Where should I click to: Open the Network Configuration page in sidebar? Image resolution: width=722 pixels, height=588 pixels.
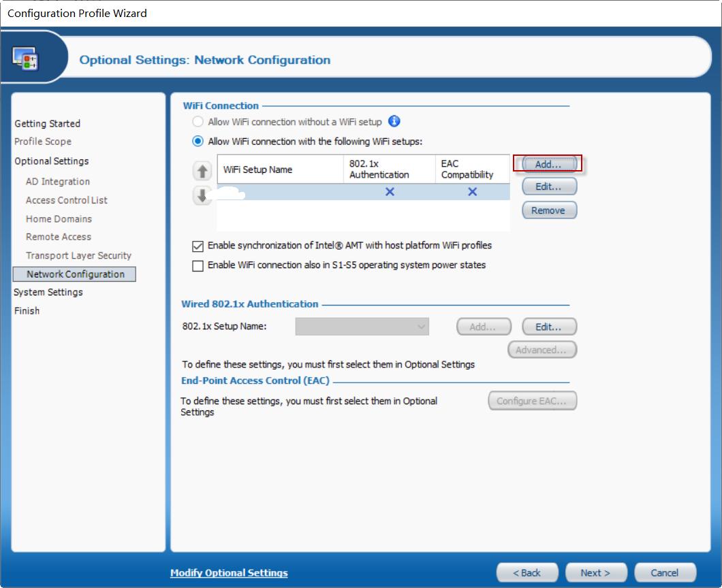(75, 274)
